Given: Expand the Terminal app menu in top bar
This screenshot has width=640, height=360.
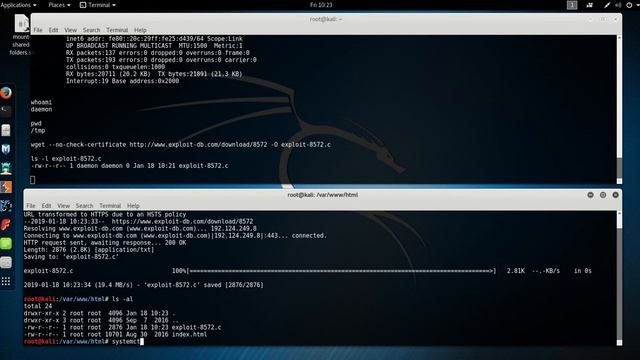Looking at the screenshot, I should [98, 5].
